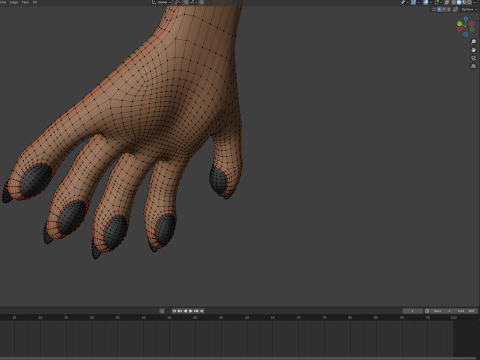Toggle the viewport overlays button
480x360 pixels.
point(426,2)
